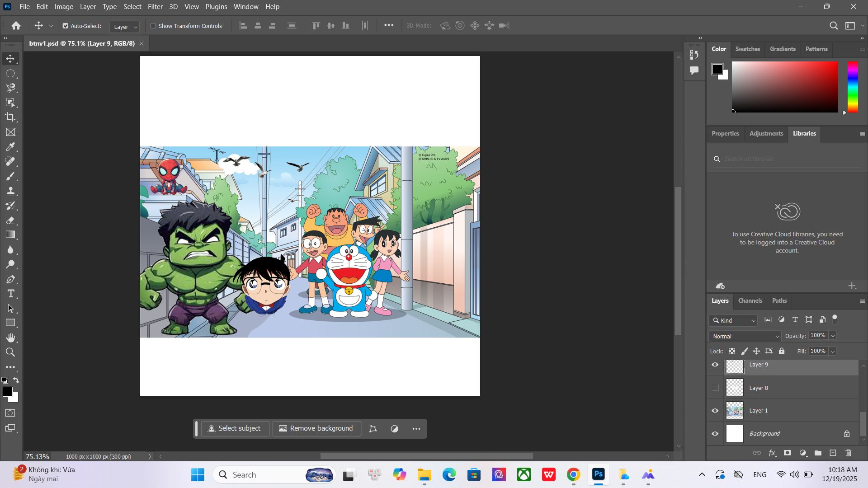Hide Layer 1 using its eye icon
Viewport: 868px width, 488px height.
pos(715,411)
